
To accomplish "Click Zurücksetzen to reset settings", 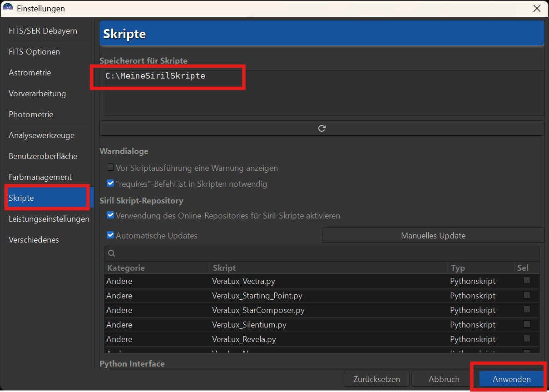I will tap(376, 379).
